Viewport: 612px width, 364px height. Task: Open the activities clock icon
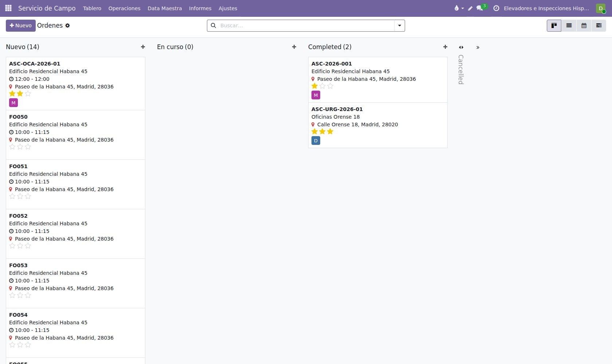496,8
